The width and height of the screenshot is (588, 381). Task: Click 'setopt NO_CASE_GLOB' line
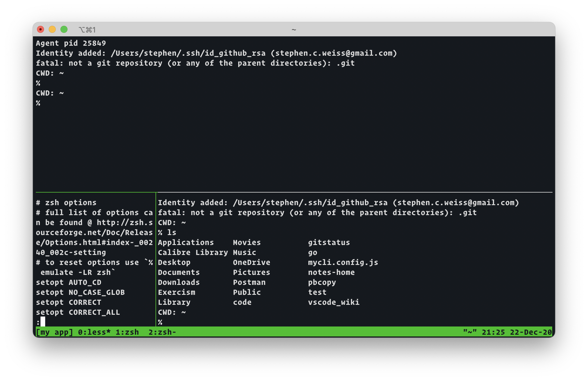click(x=80, y=292)
